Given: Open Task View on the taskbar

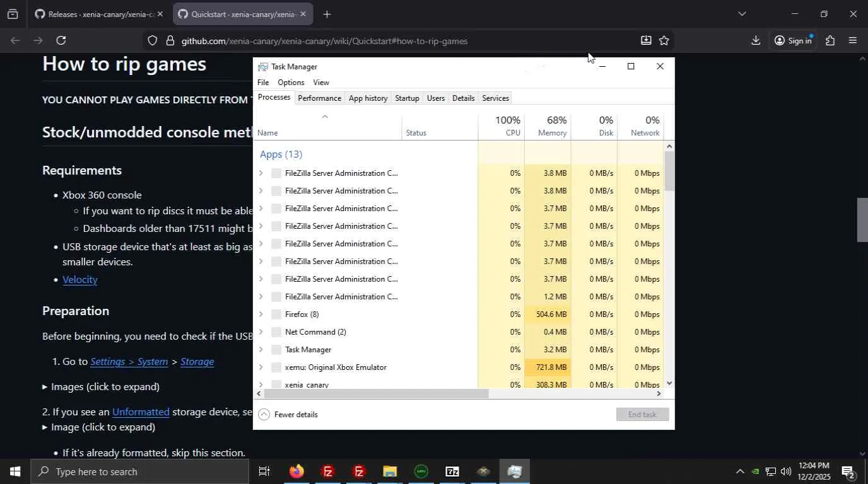Looking at the screenshot, I should click(264, 471).
